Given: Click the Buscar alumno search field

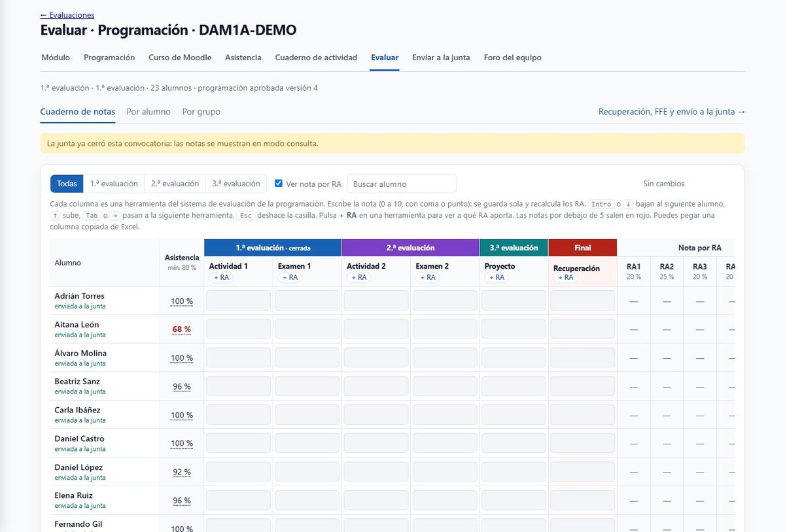Looking at the screenshot, I should (x=402, y=184).
